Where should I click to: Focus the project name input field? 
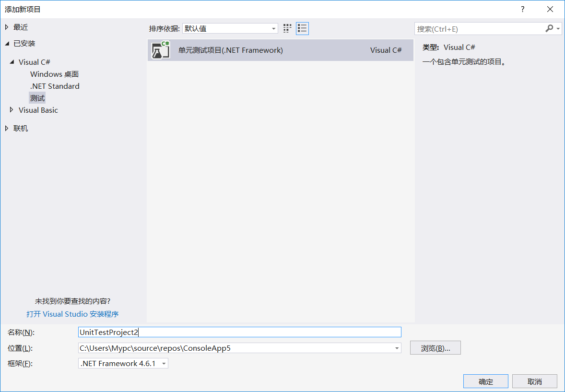240,332
